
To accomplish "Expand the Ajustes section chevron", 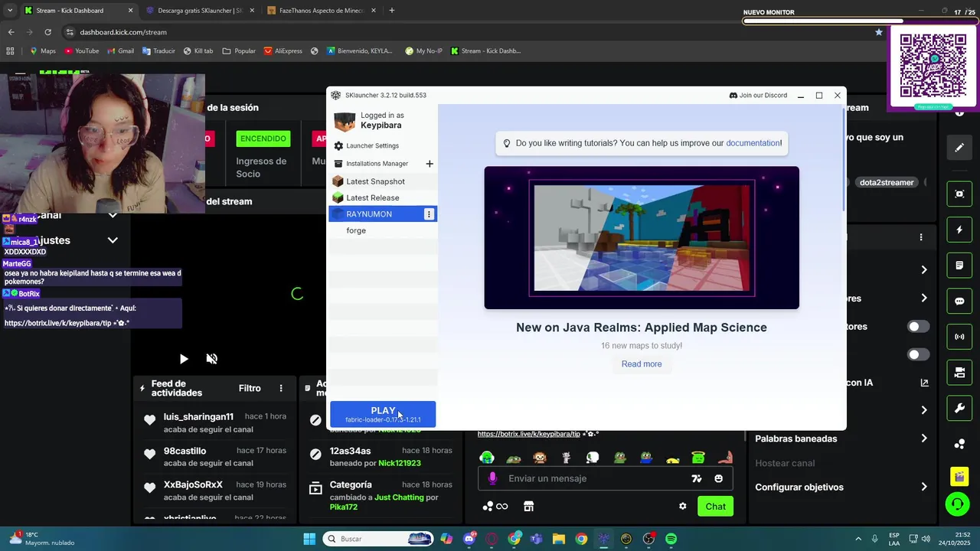I will tap(113, 240).
